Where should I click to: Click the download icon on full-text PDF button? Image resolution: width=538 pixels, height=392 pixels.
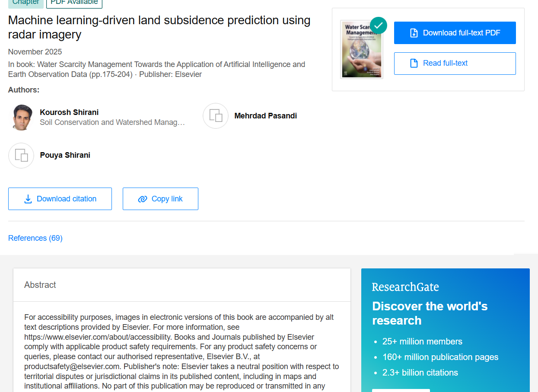(x=414, y=33)
